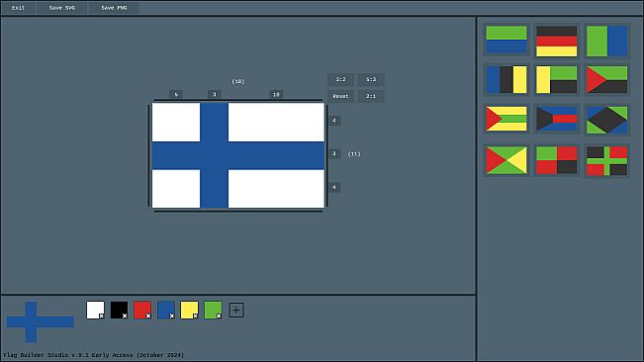Remove the red color via its x
644x362 pixels.
pyautogui.click(x=148, y=317)
